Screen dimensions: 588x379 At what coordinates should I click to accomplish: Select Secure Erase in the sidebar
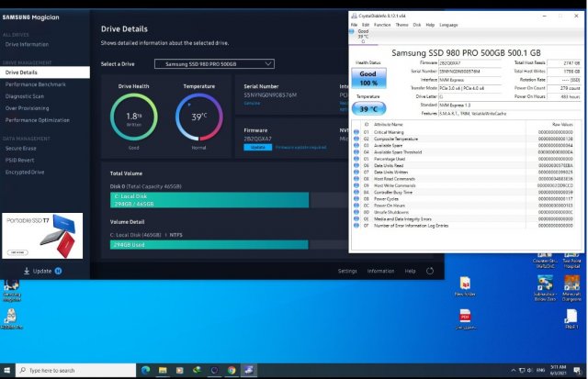click(21, 148)
